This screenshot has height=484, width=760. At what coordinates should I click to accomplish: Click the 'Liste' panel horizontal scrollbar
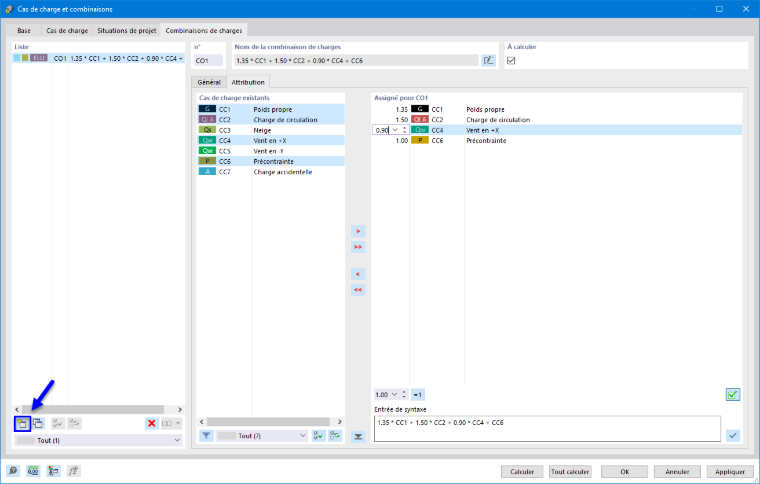(x=93, y=409)
